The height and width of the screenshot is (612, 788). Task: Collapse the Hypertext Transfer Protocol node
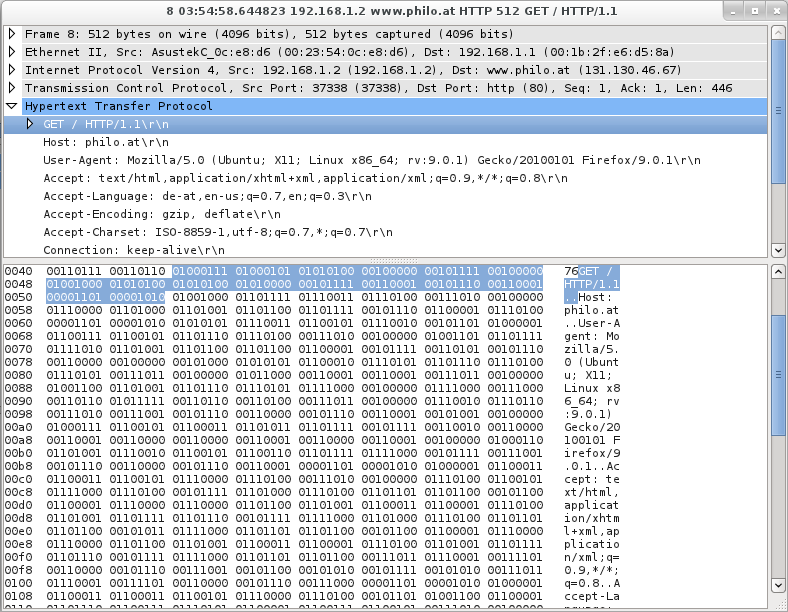coord(12,106)
